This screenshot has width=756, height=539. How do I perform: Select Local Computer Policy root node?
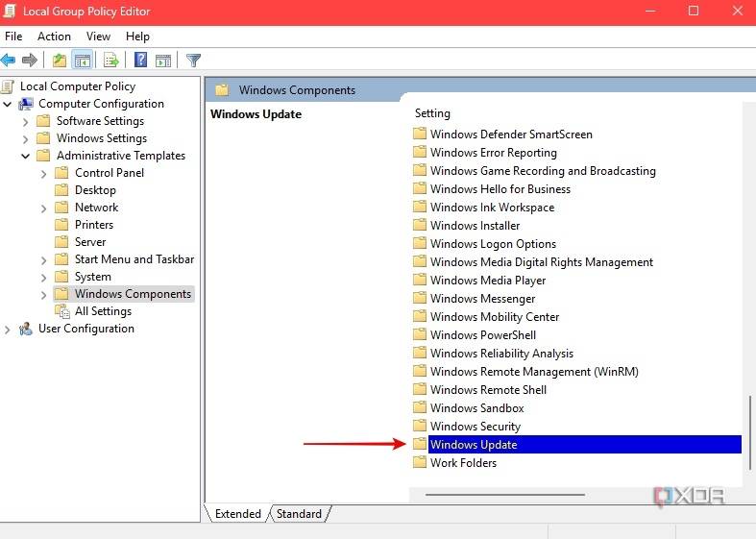78,86
